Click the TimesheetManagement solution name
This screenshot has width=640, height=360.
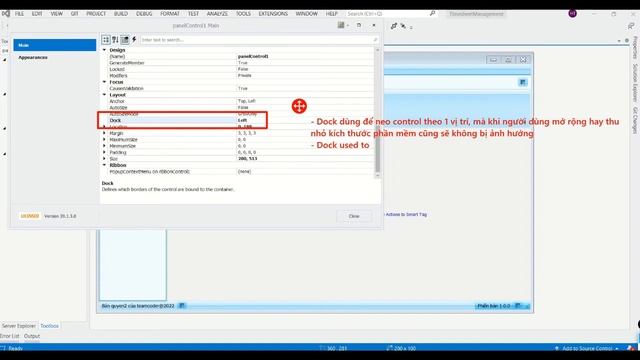click(x=476, y=14)
